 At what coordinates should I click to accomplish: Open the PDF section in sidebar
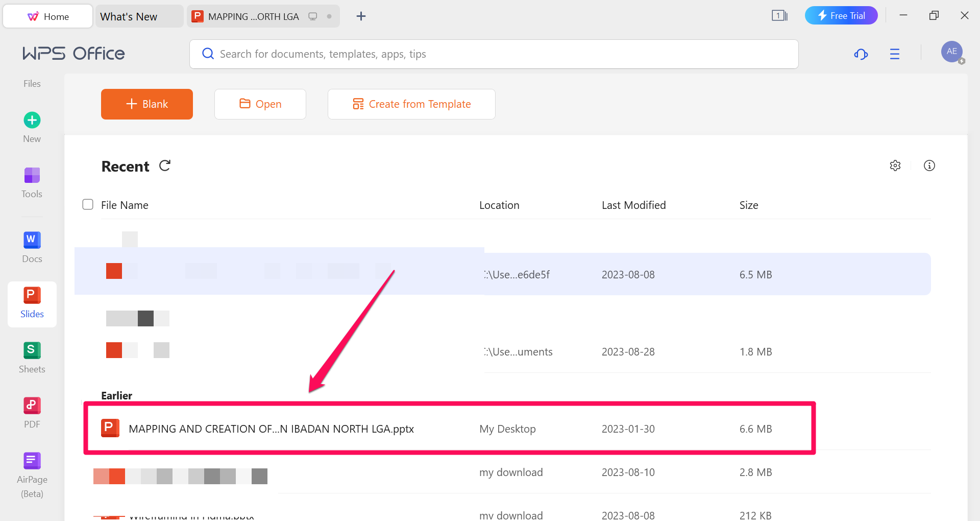pos(32,413)
